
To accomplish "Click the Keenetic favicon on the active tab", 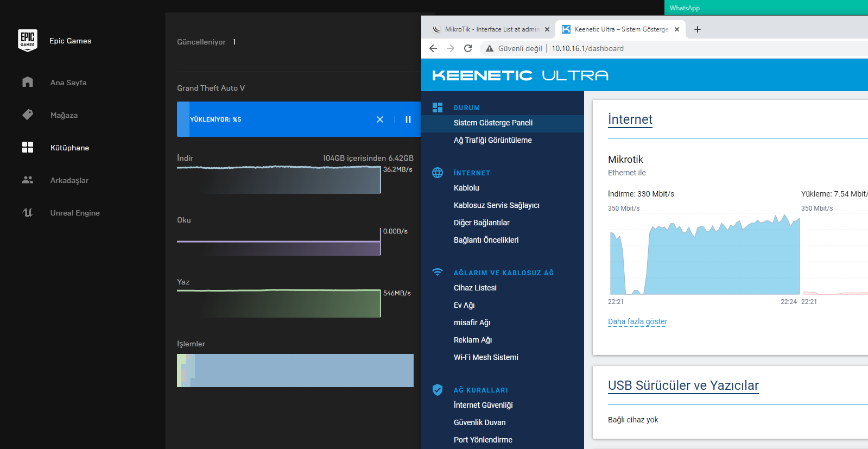I will click(x=566, y=29).
